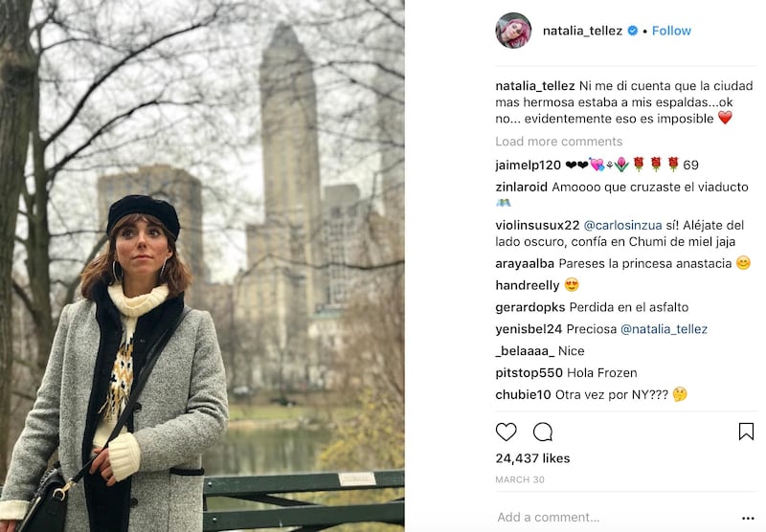Visit zinlaroid's profile from comment
The image size is (766, 532).
pyautogui.click(x=521, y=187)
